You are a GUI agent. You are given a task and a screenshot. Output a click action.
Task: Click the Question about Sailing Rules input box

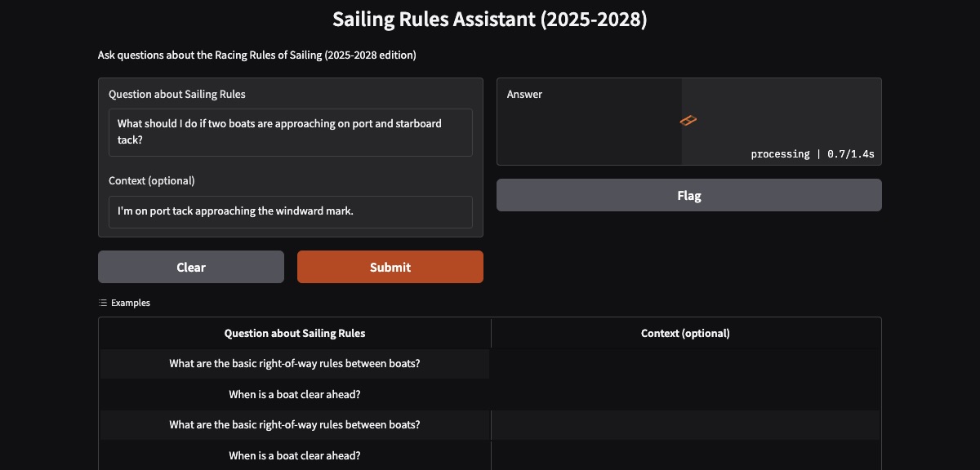(x=291, y=132)
